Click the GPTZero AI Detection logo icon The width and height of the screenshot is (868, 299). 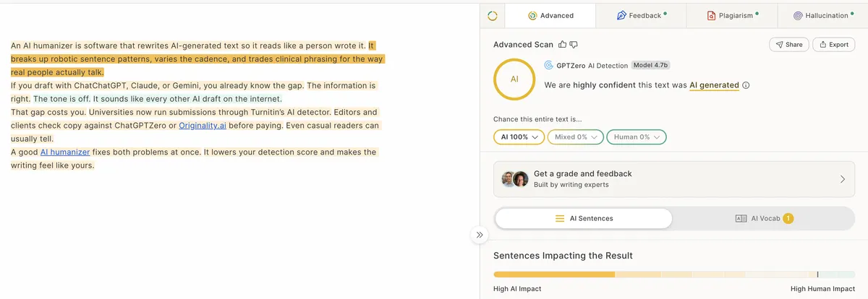click(x=549, y=65)
